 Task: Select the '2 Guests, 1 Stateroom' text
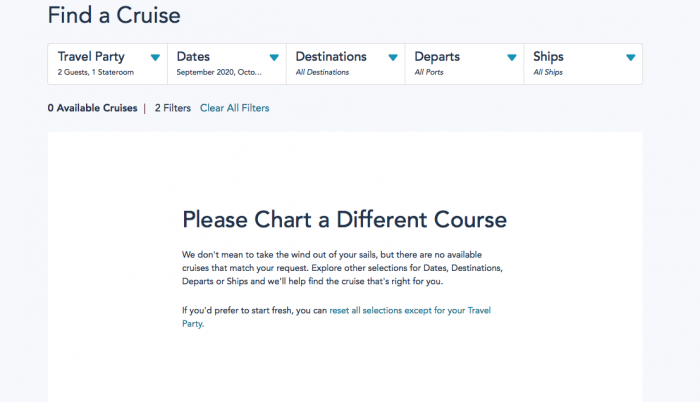click(96, 73)
